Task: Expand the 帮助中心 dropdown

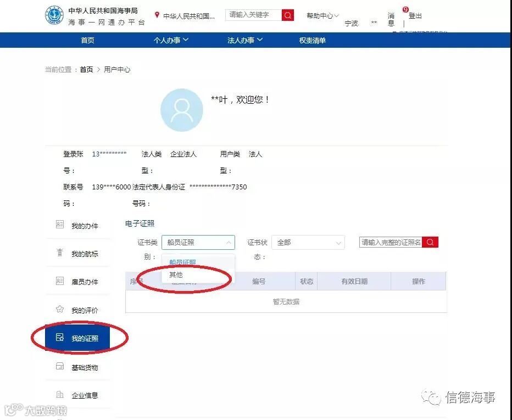Action: pos(322,15)
